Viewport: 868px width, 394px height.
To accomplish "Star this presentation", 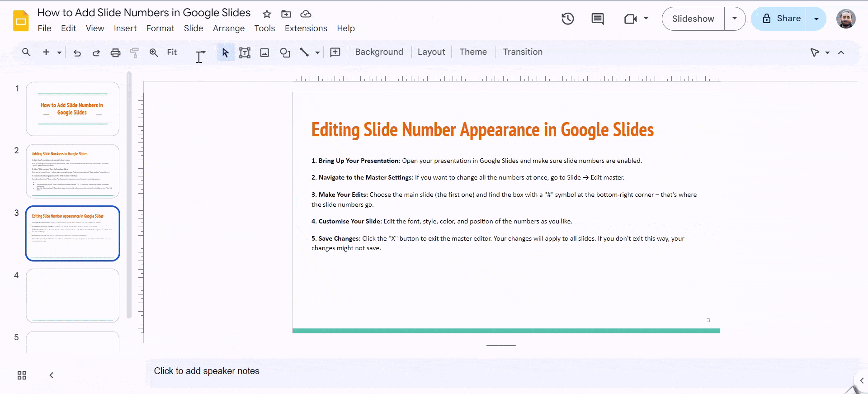I will (x=267, y=14).
